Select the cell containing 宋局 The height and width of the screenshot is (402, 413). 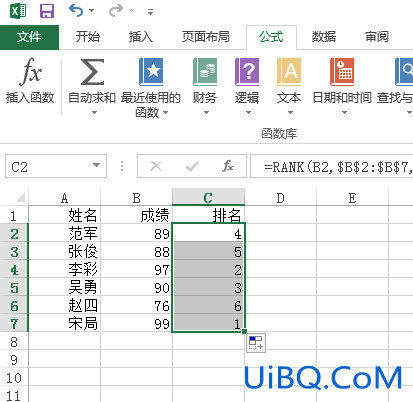click(64, 323)
